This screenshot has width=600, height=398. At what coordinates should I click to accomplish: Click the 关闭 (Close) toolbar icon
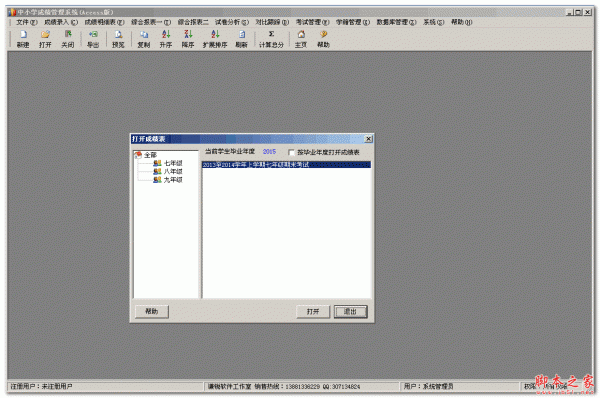[x=68, y=35]
